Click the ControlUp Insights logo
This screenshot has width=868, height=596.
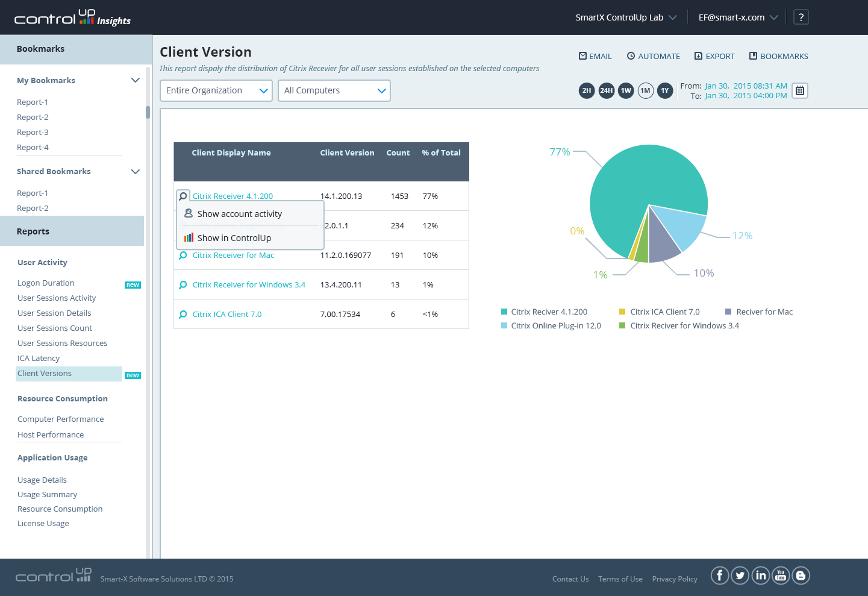[72, 18]
